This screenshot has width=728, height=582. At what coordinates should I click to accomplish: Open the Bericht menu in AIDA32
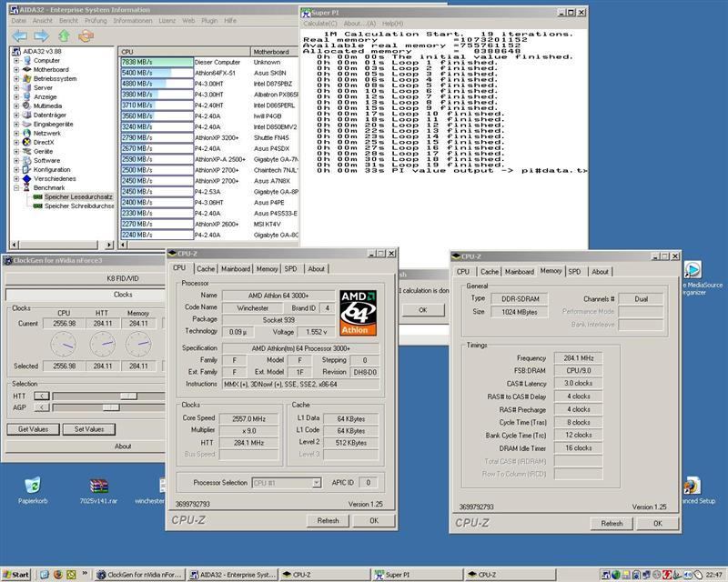tap(68, 21)
